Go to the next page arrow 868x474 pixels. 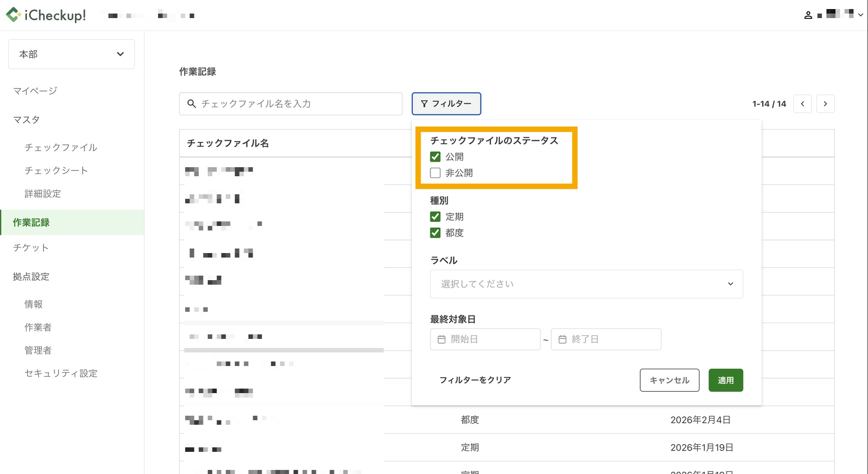pyautogui.click(x=825, y=104)
